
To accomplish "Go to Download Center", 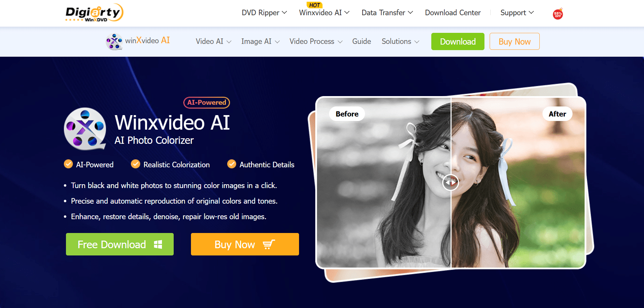I will 452,13.
